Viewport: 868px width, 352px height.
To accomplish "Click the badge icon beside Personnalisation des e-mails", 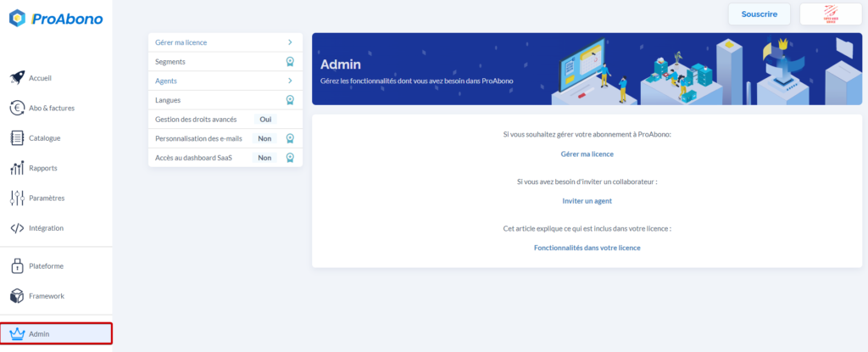I will (290, 138).
